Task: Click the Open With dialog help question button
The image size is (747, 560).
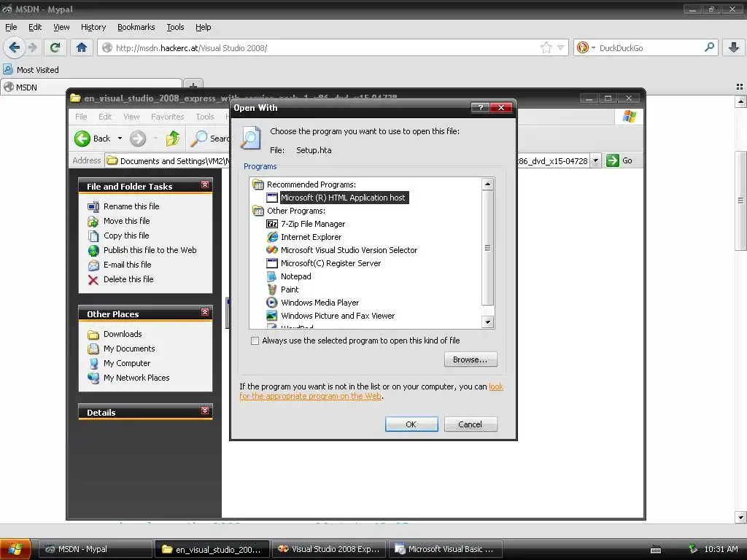Action: point(480,108)
